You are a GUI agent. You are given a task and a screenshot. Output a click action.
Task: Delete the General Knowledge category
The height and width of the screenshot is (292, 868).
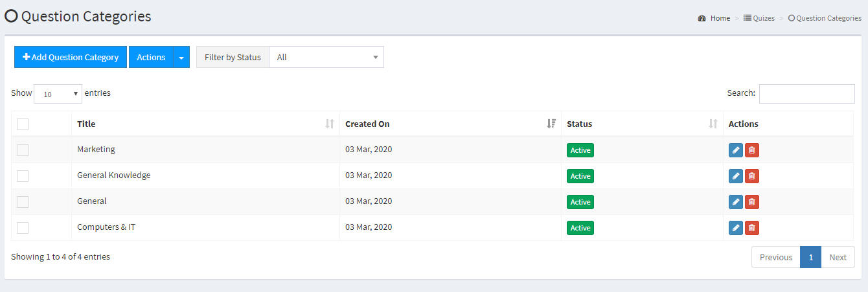[x=752, y=176]
